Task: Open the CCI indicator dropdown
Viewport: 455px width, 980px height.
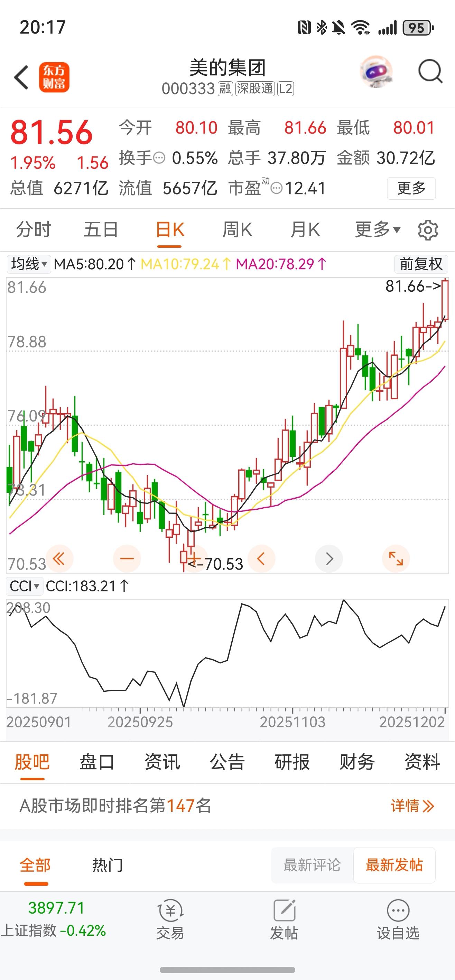Action: (x=25, y=586)
